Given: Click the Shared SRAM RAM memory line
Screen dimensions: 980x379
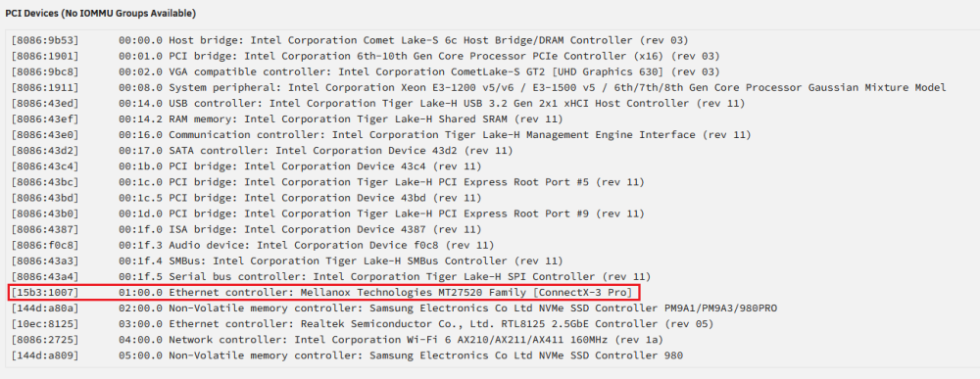Looking at the screenshot, I should point(287,118).
